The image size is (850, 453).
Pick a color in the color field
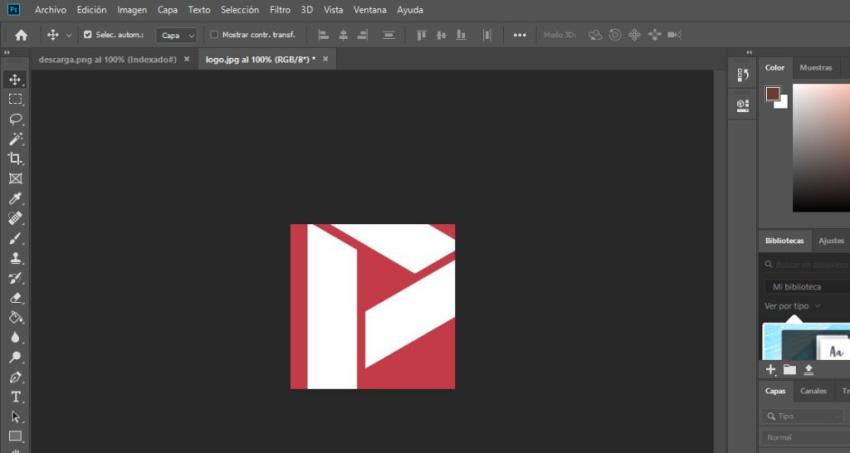click(x=821, y=147)
